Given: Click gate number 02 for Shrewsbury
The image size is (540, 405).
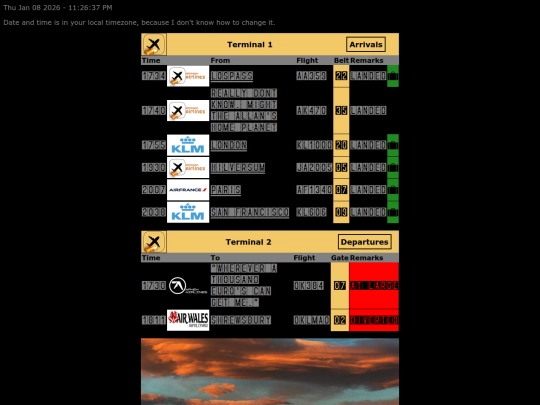Looking at the screenshot, I should coord(340,320).
